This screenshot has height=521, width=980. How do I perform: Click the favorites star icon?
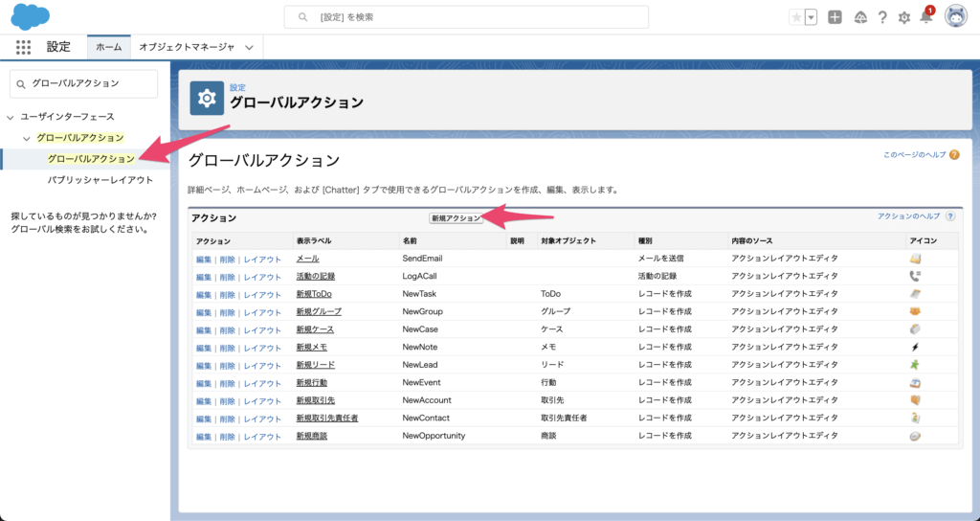coord(796,17)
